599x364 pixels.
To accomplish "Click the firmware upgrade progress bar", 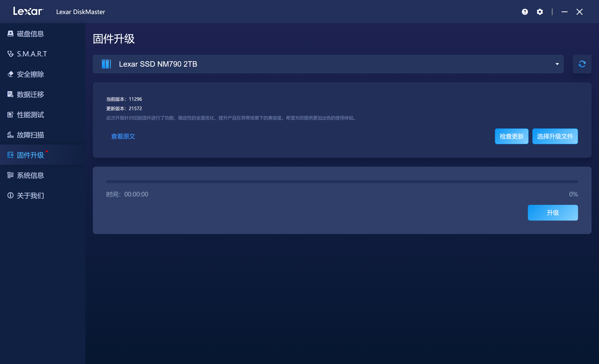I will coord(342,181).
